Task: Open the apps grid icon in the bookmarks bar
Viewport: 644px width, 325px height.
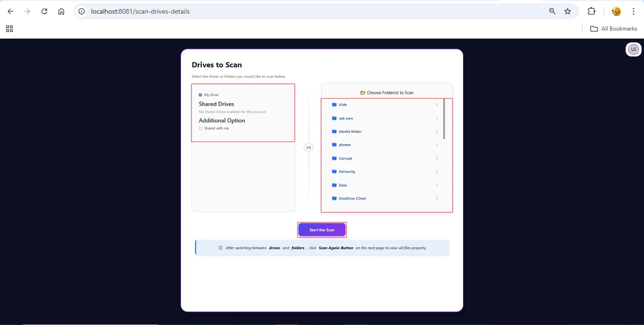Action: tap(9, 29)
